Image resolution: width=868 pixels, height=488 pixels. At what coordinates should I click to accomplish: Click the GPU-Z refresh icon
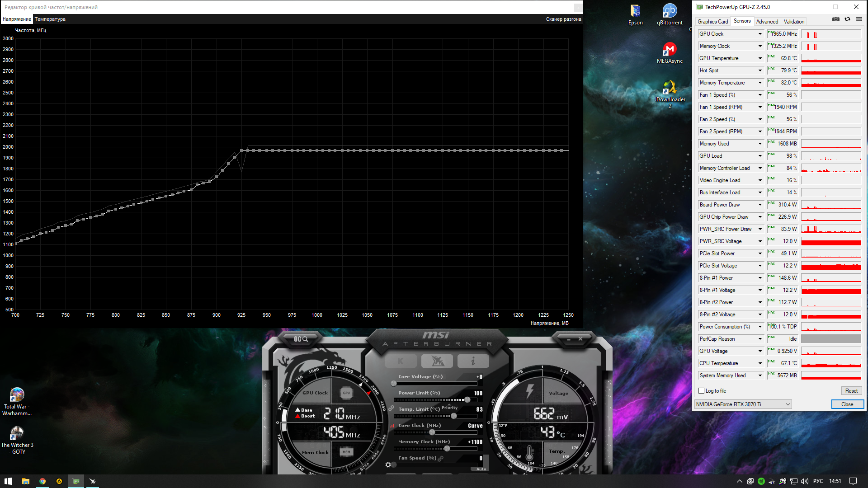pyautogui.click(x=848, y=19)
